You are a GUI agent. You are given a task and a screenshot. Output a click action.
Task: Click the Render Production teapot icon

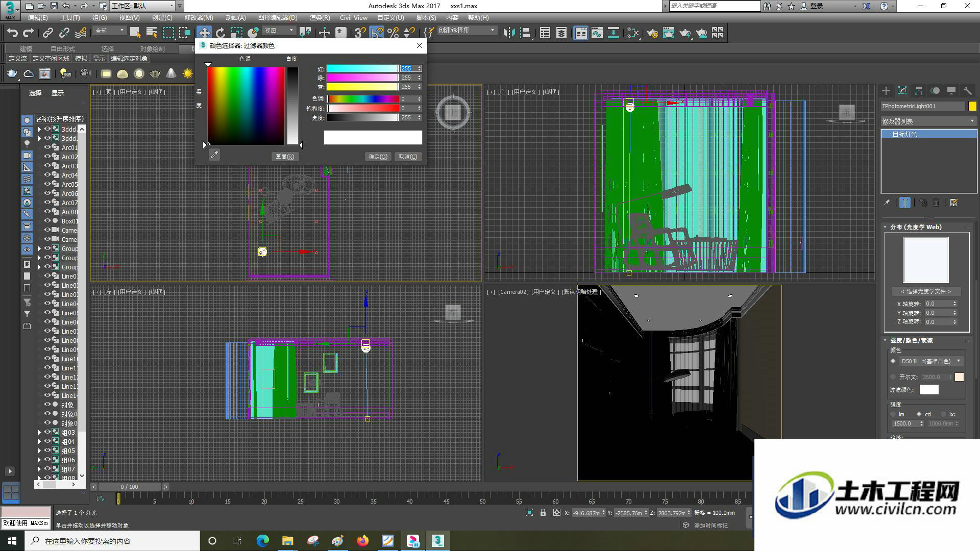tap(685, 33)
